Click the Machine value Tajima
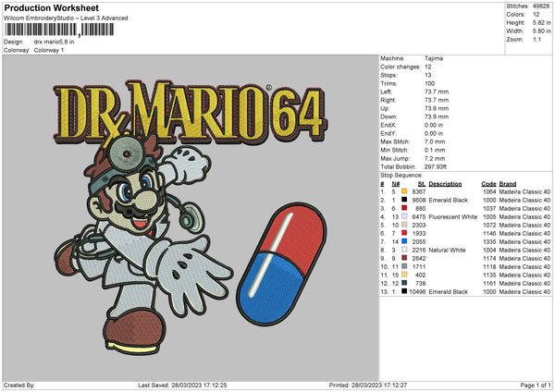The image size is (555, 392). 434,58
